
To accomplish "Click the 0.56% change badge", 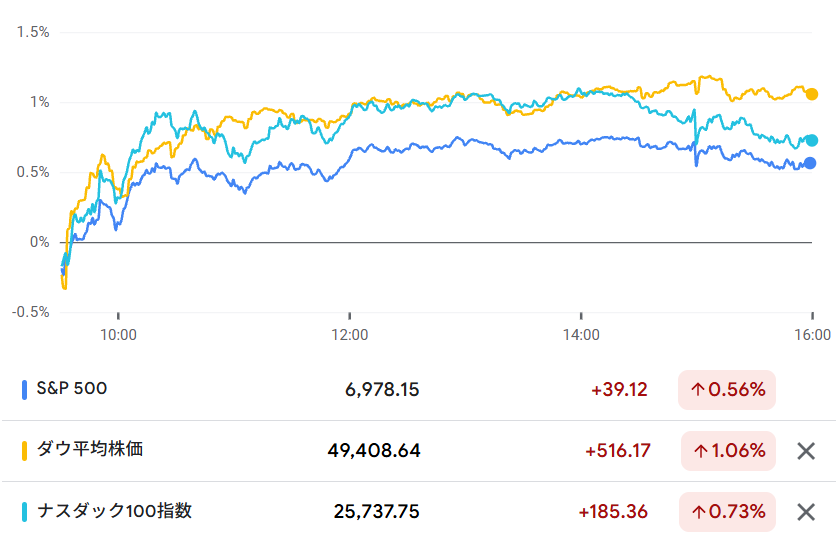I will tap(727, 390).
